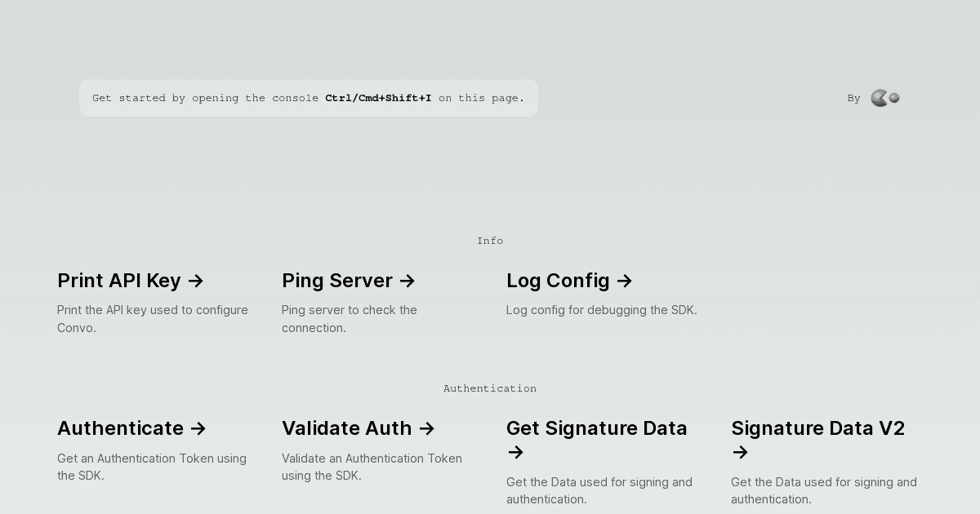Open the Signature Data V2 action
Image resolution: width=980 pixels, height=514 pixels.
click(x=818, y=428)
